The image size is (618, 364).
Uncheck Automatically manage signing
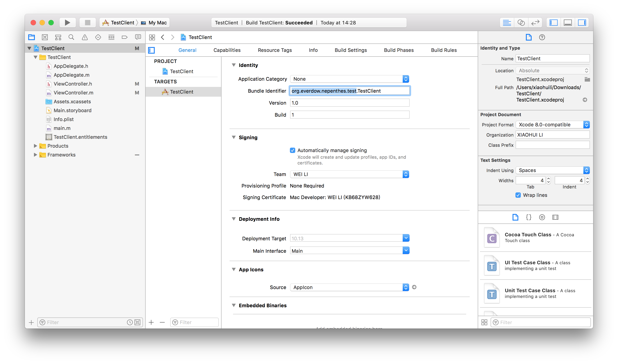coord(292,150)
